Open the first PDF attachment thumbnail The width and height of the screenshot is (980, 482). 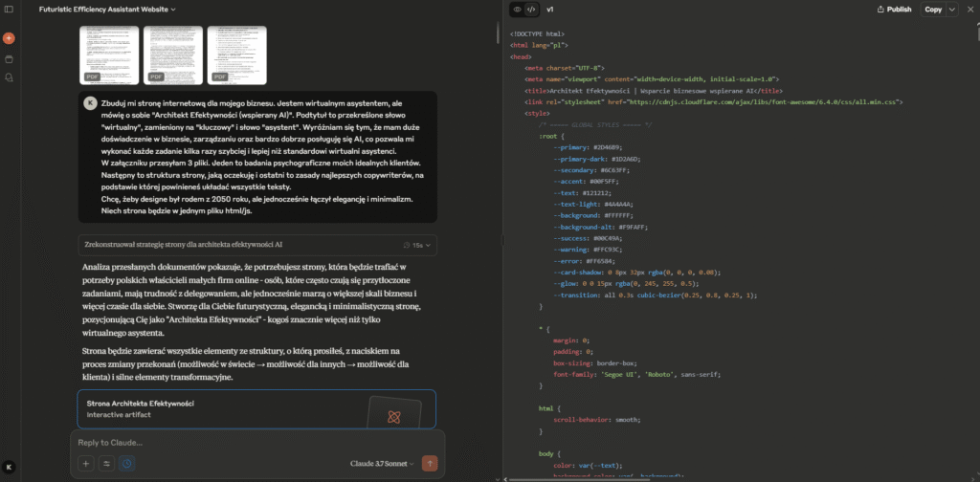(111, 55)
